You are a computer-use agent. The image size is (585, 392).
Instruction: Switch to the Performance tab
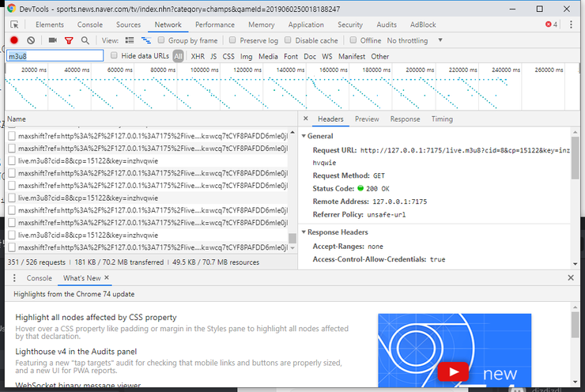215,24
